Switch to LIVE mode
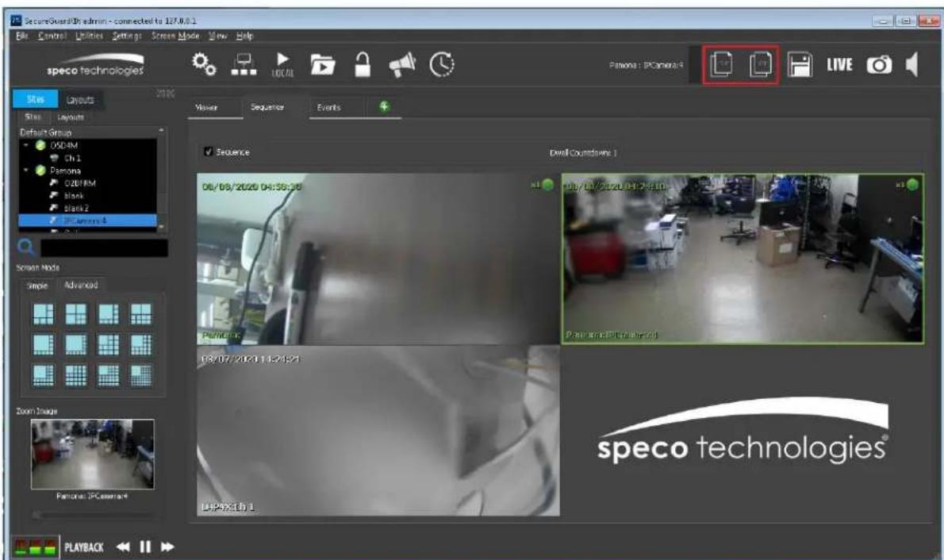The height and width of the screenshot is (560, 944). [839, 64]
